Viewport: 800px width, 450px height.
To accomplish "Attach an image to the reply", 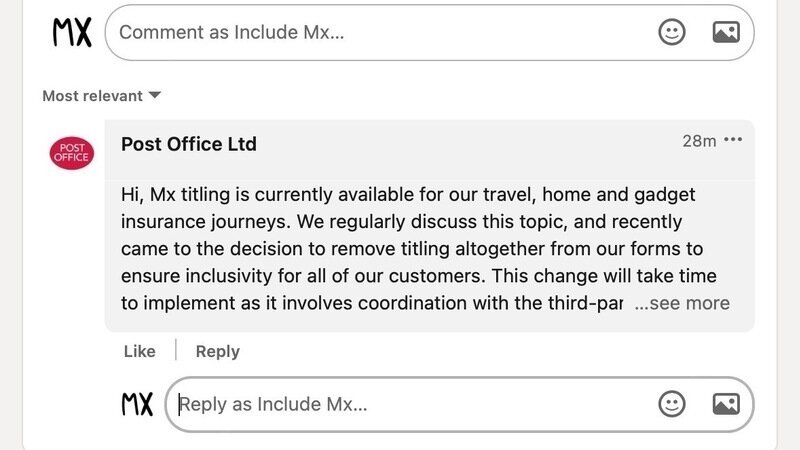I will pos(726,404).
